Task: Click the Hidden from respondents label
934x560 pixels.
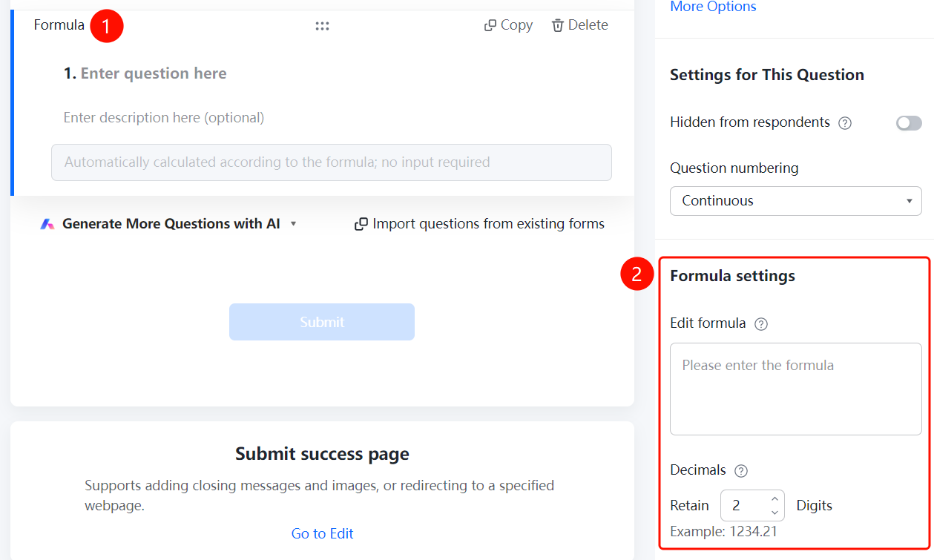Action: [x=750, y=122]
